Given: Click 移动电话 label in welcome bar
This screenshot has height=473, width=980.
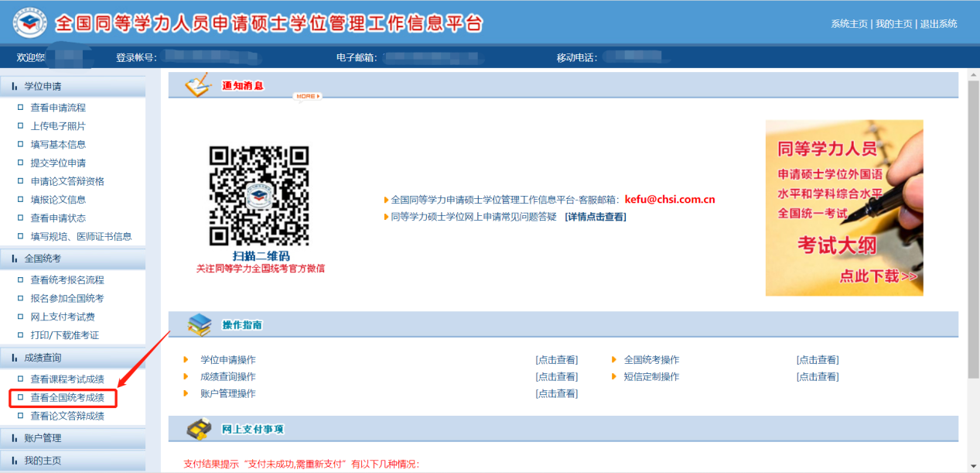Looking at the screenshot, I should [577, 58].
